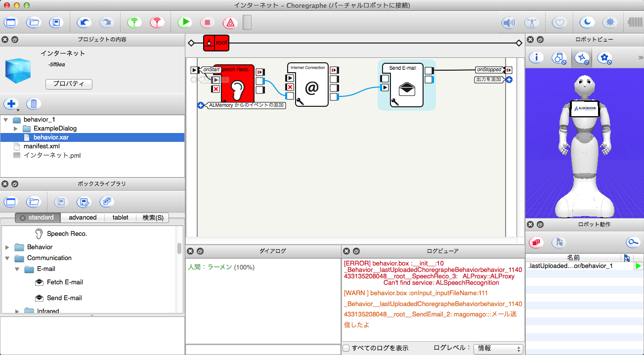Collapse the E-mail library folder
Image resolution: width=644 pixels, height=355 pixels.
pos(17,269)
